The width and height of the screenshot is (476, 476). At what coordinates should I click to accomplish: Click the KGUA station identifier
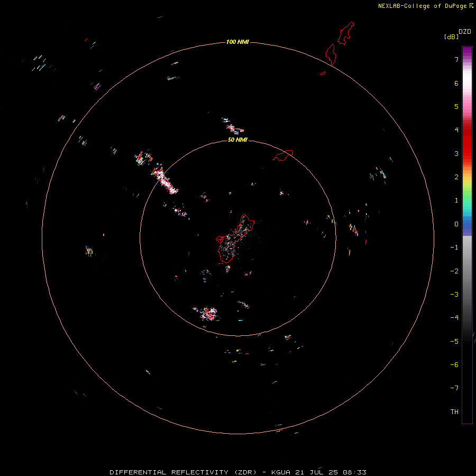[x=281, y=472]
